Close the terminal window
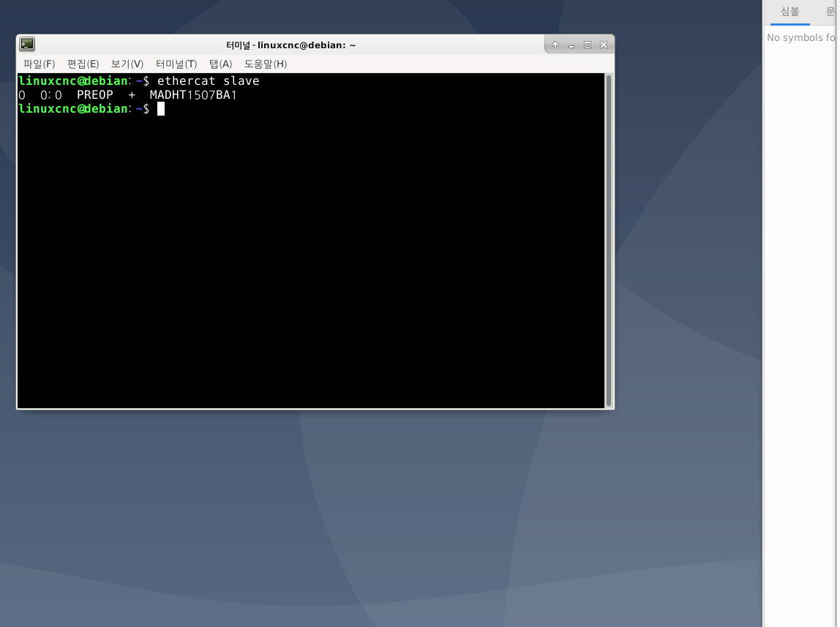 pyautogui.click(x=604, y=45)
